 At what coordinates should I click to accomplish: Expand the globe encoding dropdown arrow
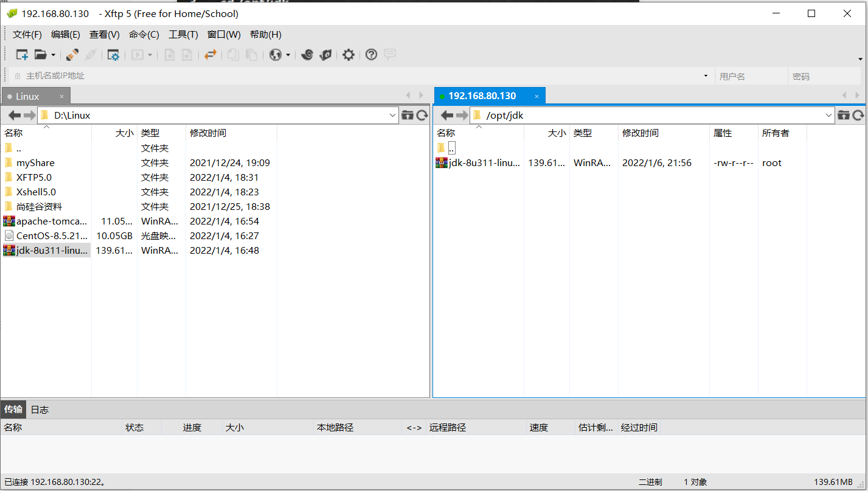point(288,55)
